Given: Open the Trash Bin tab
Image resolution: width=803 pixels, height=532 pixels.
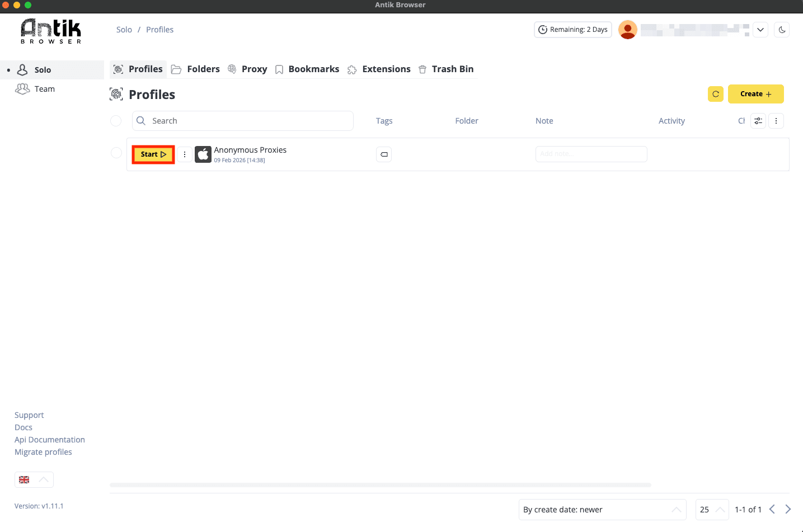Looking at the screenshot, I should click(446, 69).
